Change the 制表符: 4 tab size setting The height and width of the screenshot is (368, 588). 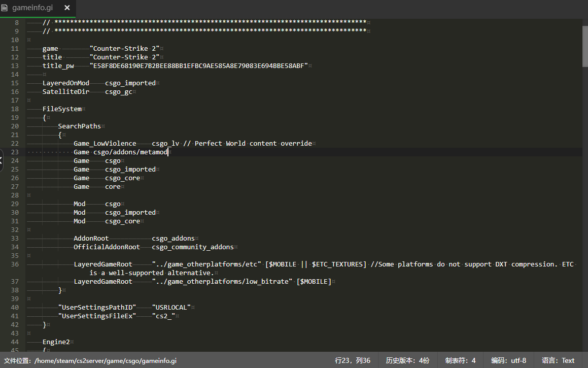pos(461,360)
